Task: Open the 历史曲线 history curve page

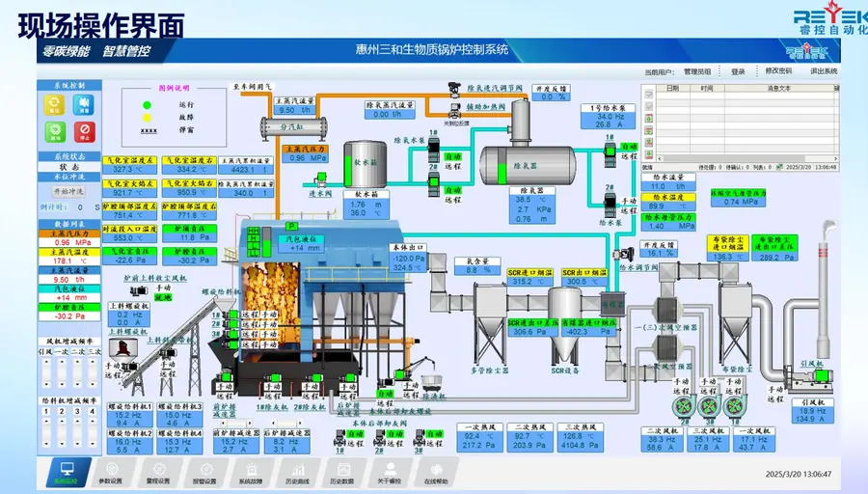Action: tap(297, 474)
